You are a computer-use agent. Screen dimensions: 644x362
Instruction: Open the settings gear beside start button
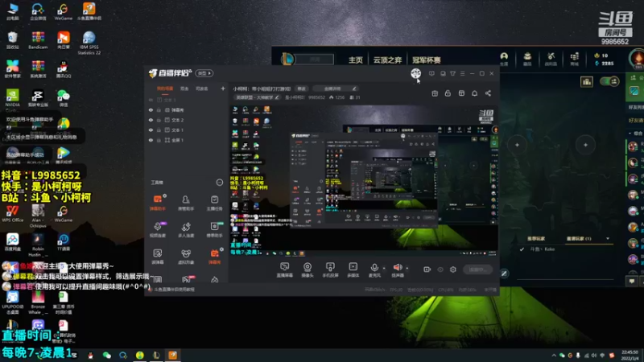(453, 269)
